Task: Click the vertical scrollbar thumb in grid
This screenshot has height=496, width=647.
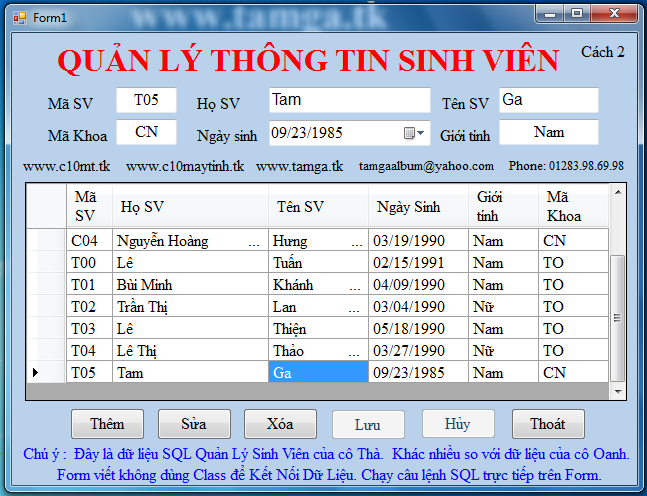Action: 618,318
